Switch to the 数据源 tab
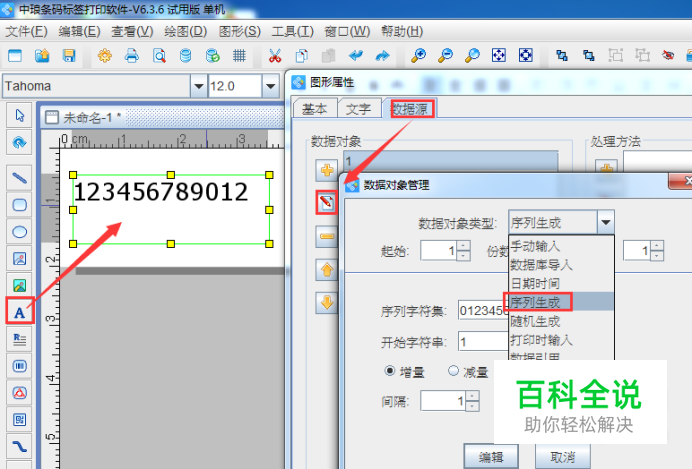 [412, 109]
